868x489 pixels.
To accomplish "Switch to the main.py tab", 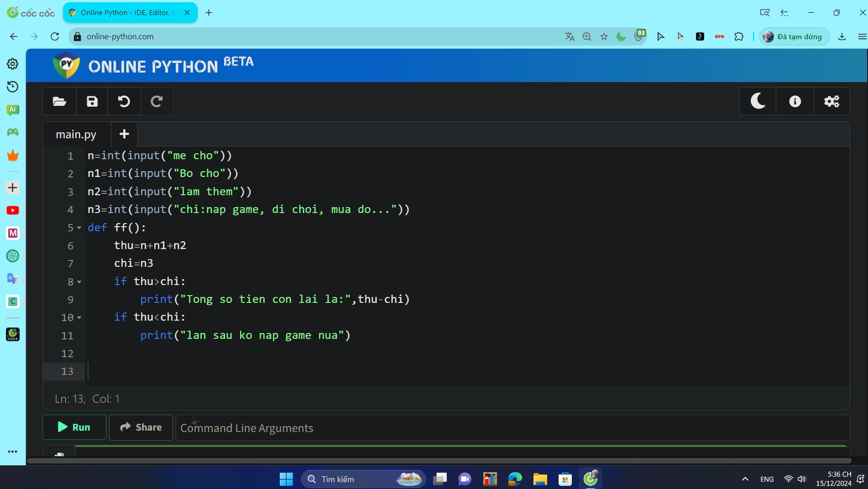I will (x=76, y=134).
